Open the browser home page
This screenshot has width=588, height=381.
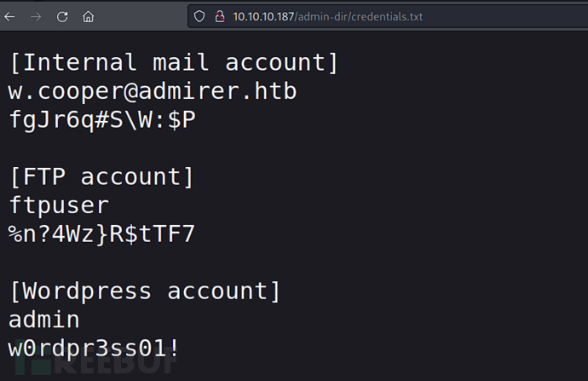point(88,16)
